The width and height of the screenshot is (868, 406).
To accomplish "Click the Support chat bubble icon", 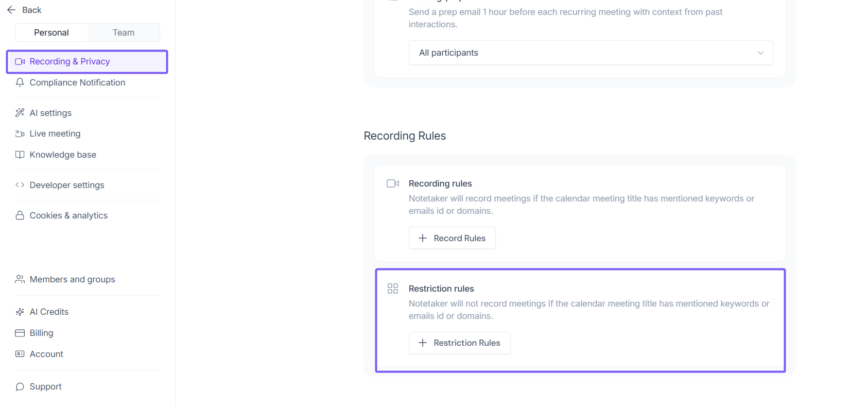I will tap(20, 386).
